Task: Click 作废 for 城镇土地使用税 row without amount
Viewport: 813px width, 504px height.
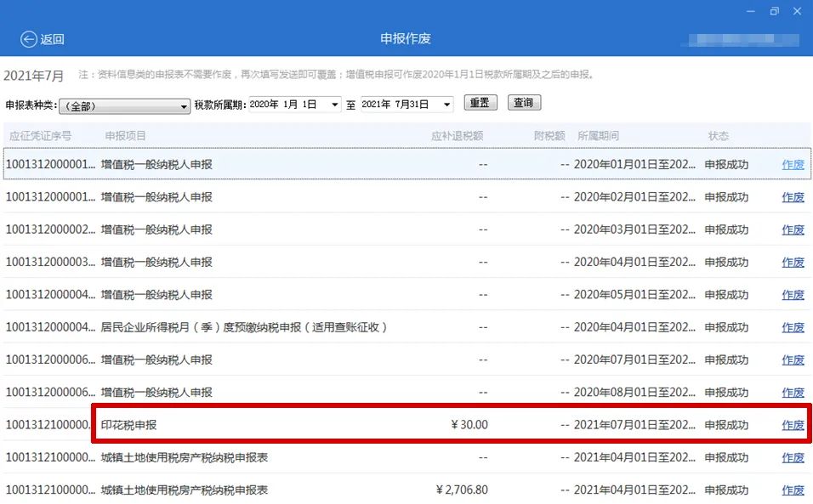Action: click(x=793, y=458)
